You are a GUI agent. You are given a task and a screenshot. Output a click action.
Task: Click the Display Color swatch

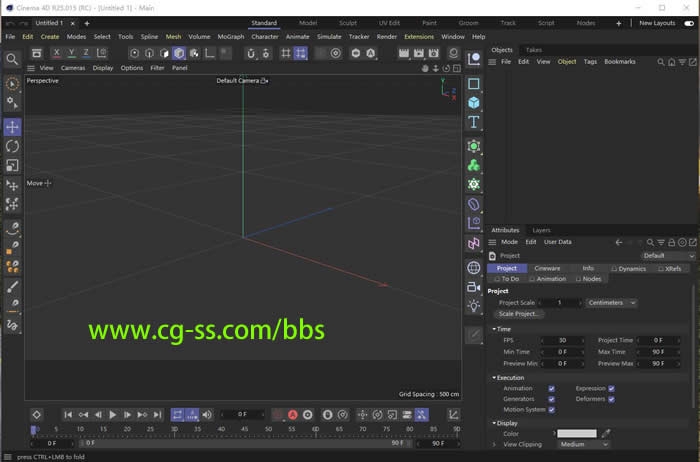(576, 433)
